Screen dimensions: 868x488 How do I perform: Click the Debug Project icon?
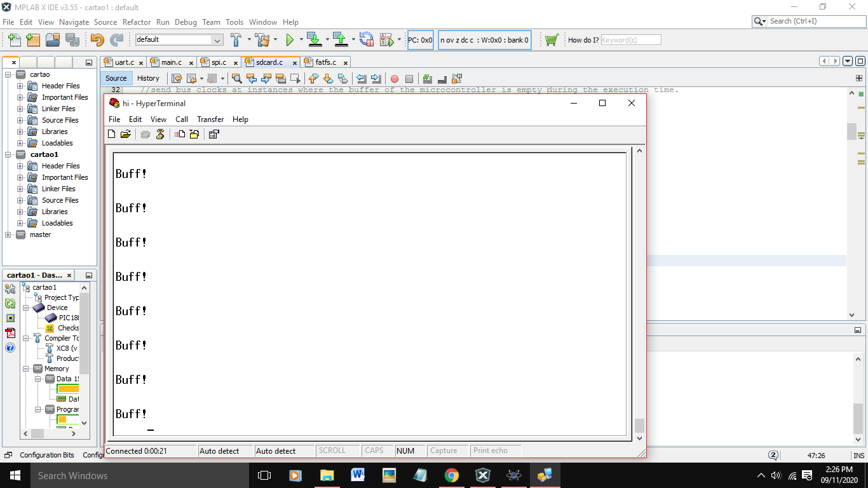point(387,39)
